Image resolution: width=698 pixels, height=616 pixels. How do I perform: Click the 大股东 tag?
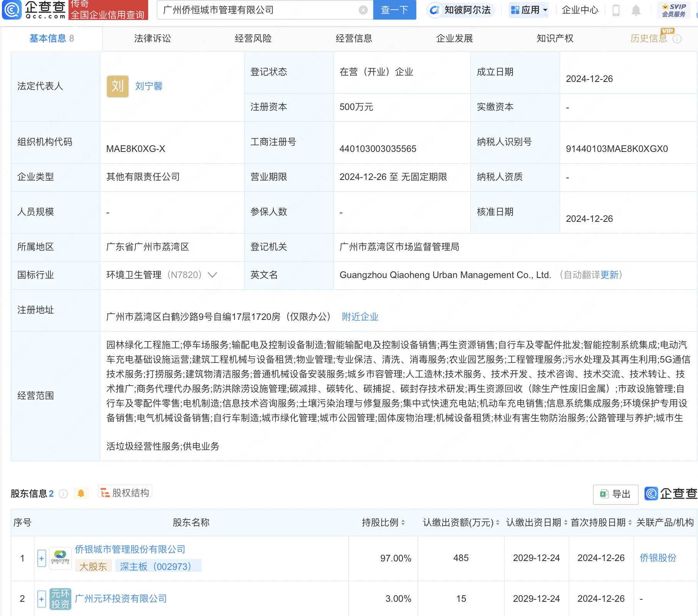point(93,566)
